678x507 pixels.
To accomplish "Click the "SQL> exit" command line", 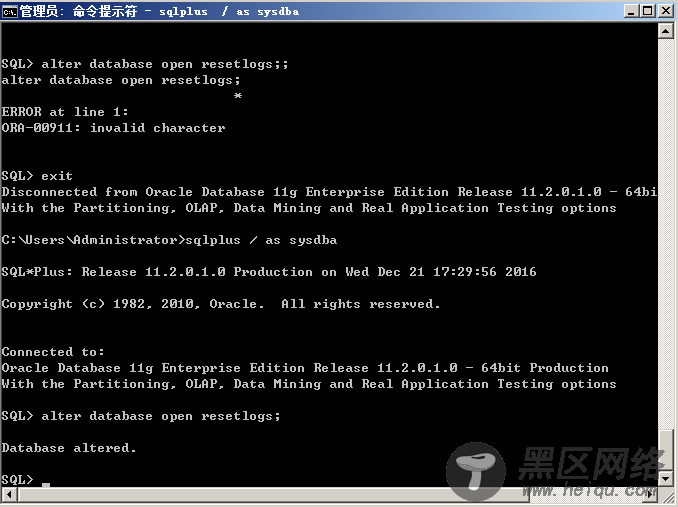I will tap(37, 176).
